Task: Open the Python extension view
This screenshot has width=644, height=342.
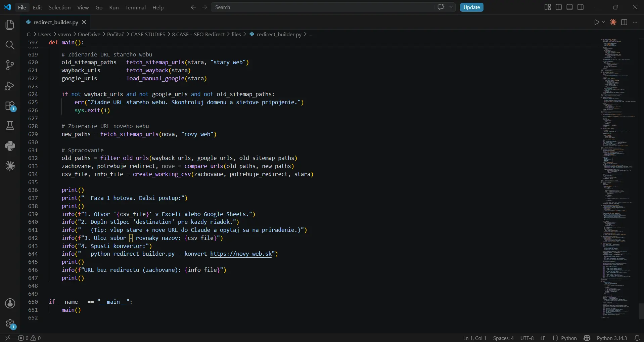Action: tap(10, 146)
